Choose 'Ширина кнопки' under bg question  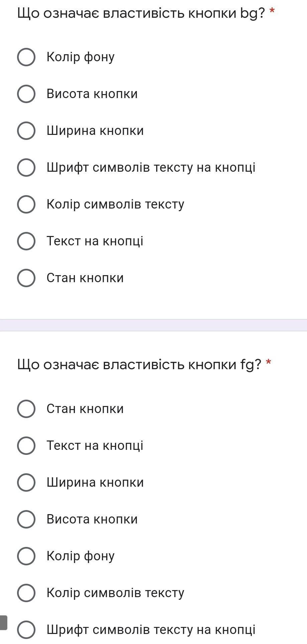click(26, 131)
